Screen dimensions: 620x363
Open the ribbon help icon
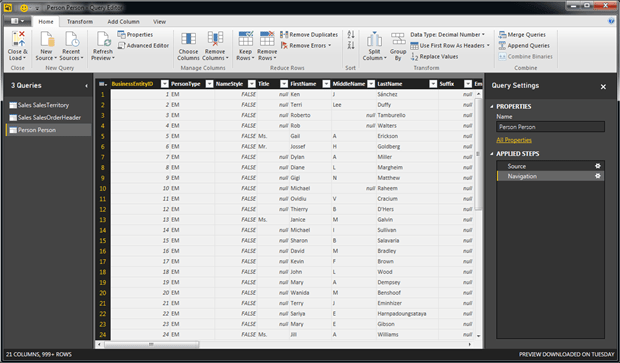pos(611,21)
